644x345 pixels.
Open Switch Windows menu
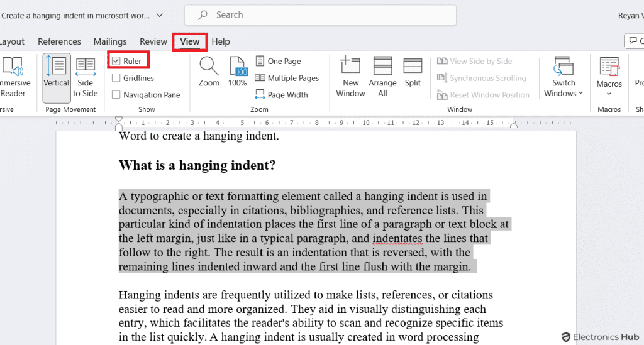click(x=563, y=77)
